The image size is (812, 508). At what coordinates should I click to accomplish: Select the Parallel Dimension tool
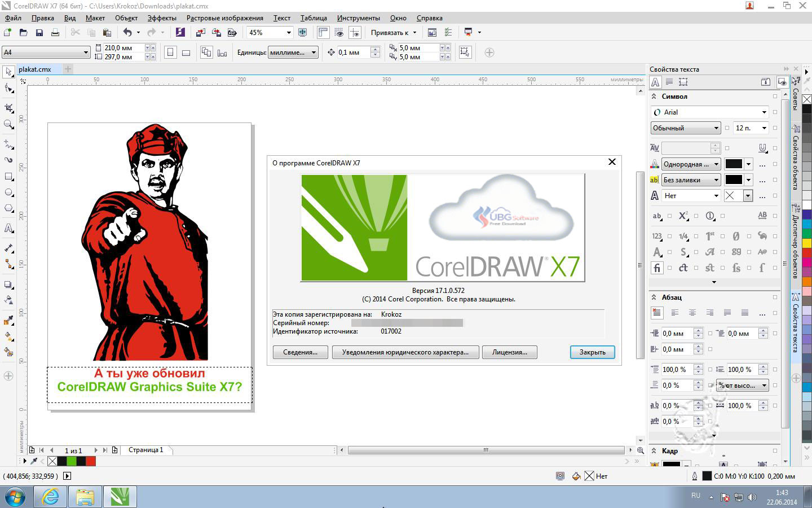(8, 248)
